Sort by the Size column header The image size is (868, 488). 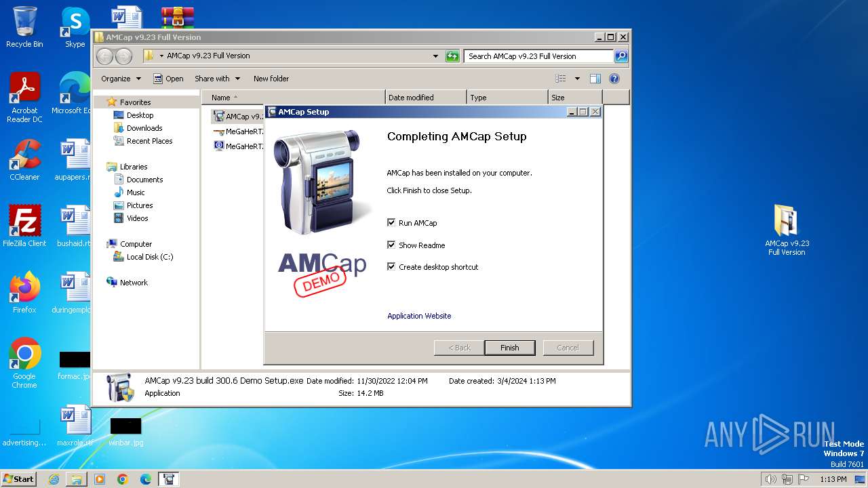pyautogui.click(x=575, y=98)
